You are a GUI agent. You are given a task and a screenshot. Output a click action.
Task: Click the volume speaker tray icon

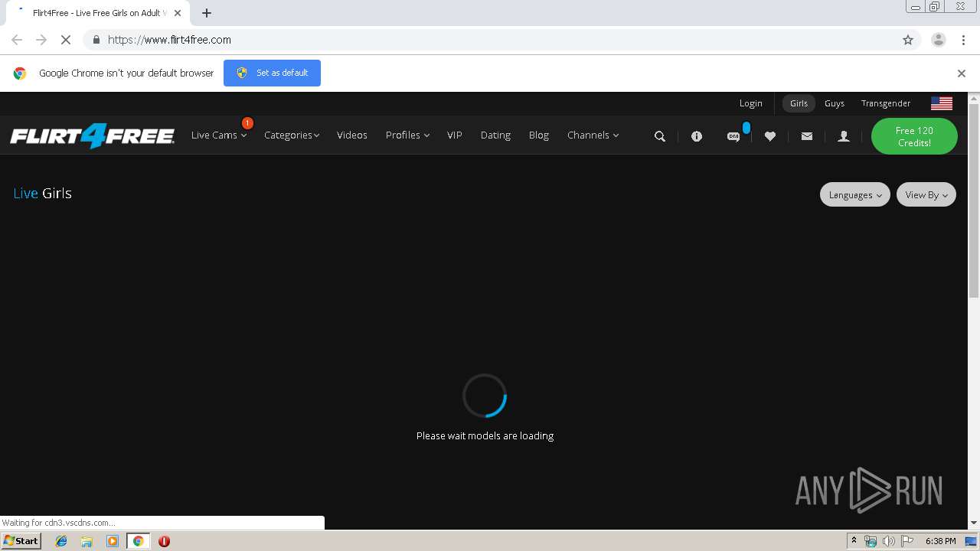pos(888,541)
